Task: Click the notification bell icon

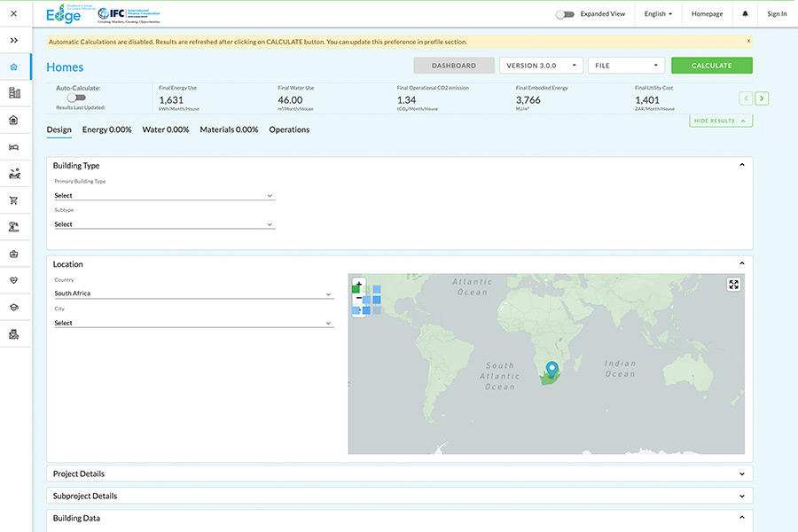Action: pyautogui.click(x=744, y=14)
